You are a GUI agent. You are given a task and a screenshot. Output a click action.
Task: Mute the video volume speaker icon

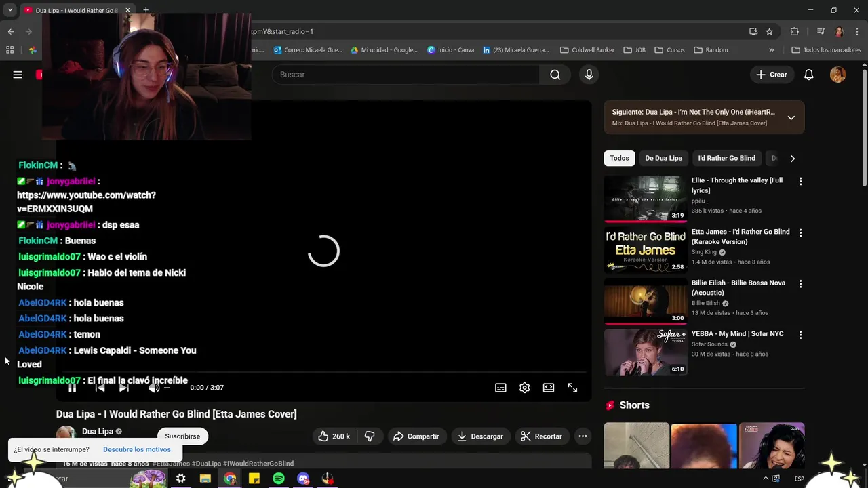point(154,388)
